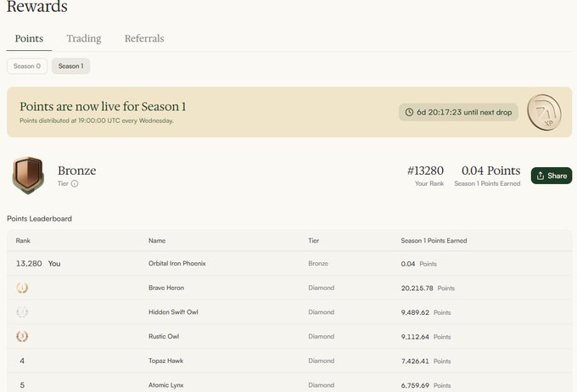
Task: Click the Points Leaderboard heading
Action: (39, 219)
